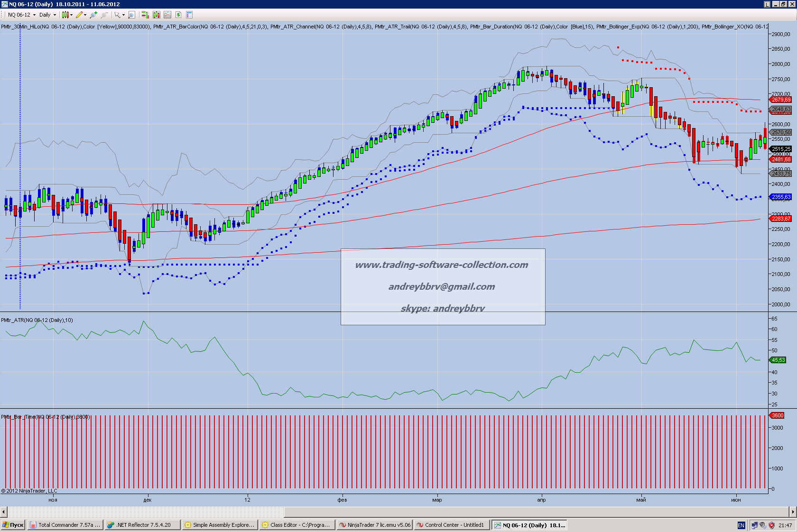Switch to the Control Center taskbar window

click(451, 525)
